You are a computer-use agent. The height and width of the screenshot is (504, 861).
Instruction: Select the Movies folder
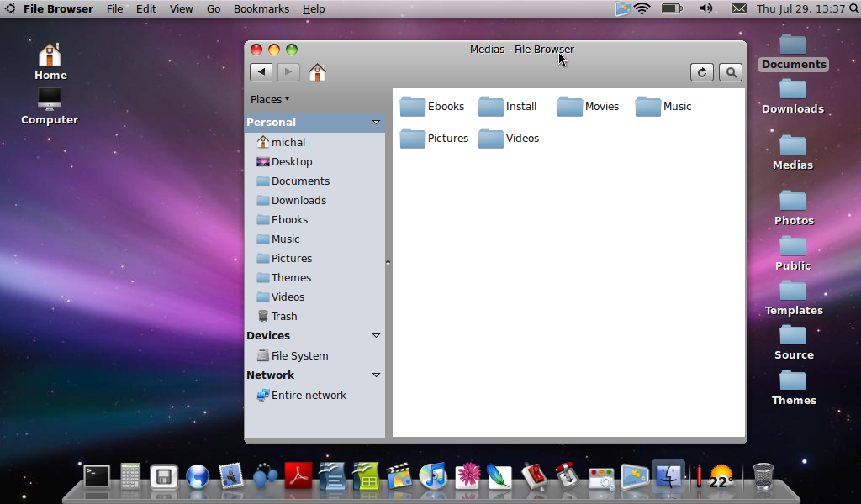point(588,107)
